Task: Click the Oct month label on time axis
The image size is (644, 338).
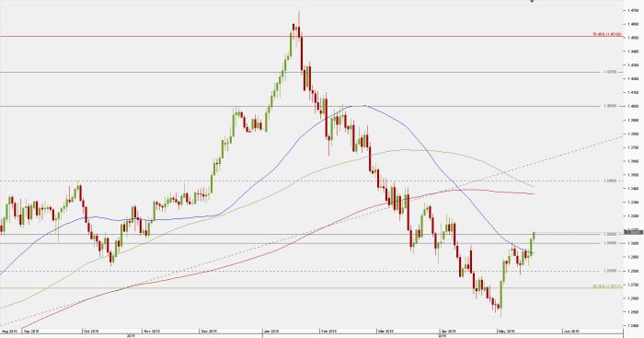Action: (91, 331)
